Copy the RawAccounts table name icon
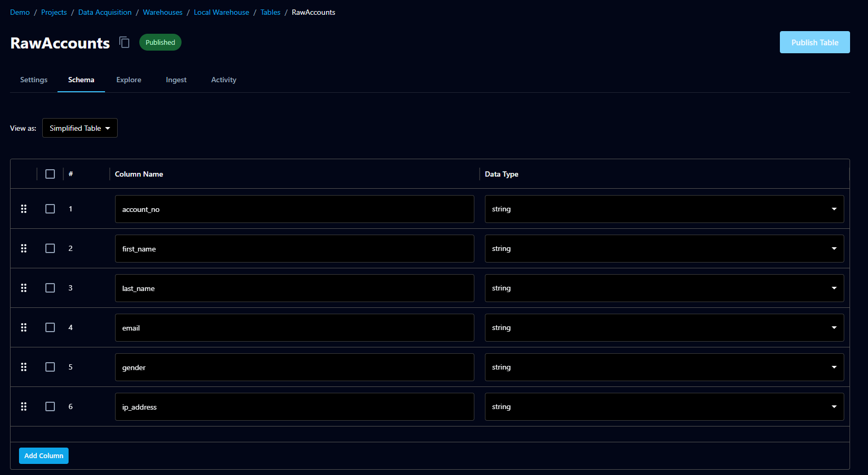The height and width of the screenshot is (475, 868). tap(125, 42)
